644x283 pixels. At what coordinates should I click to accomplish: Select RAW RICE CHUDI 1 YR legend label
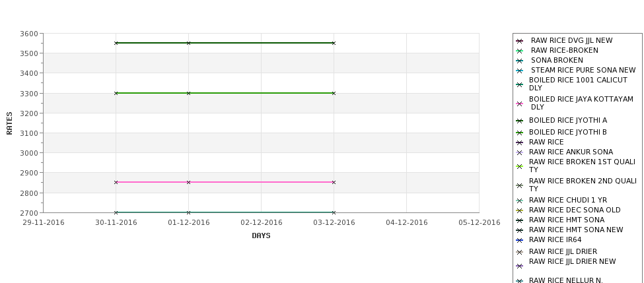[568, 200]
